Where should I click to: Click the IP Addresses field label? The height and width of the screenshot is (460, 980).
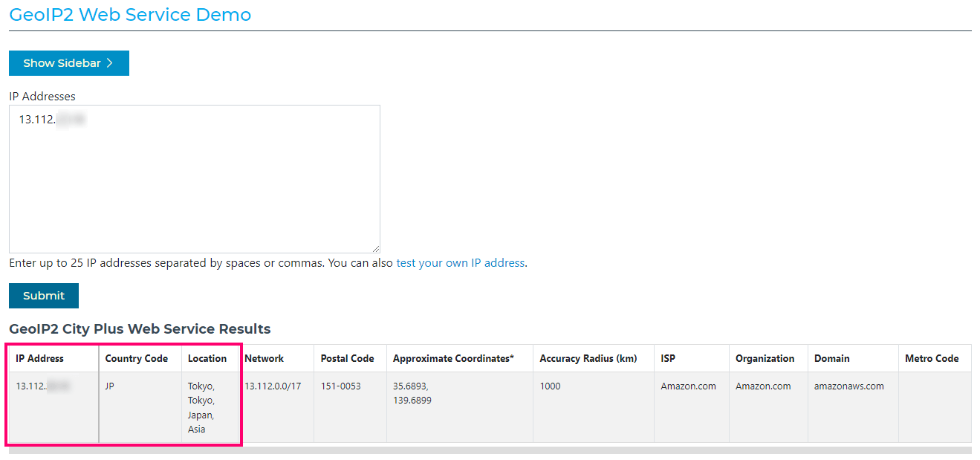click(42, 97)
